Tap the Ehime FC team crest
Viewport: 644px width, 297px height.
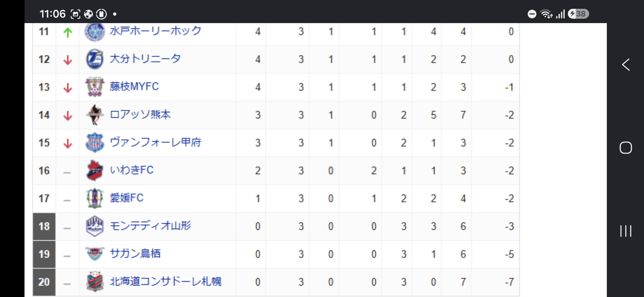(x=95, y=198)
